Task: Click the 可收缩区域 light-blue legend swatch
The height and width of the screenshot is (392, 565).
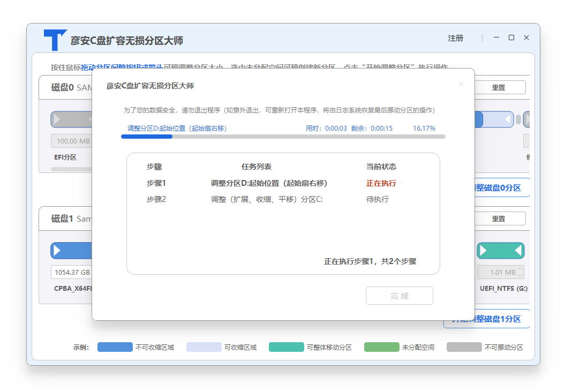Action: 204,348
